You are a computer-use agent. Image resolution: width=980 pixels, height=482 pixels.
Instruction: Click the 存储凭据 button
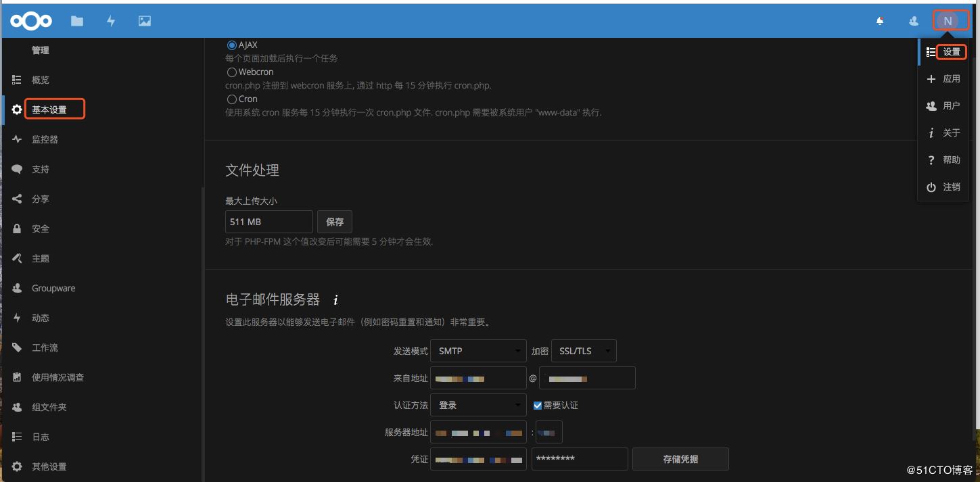680,459
